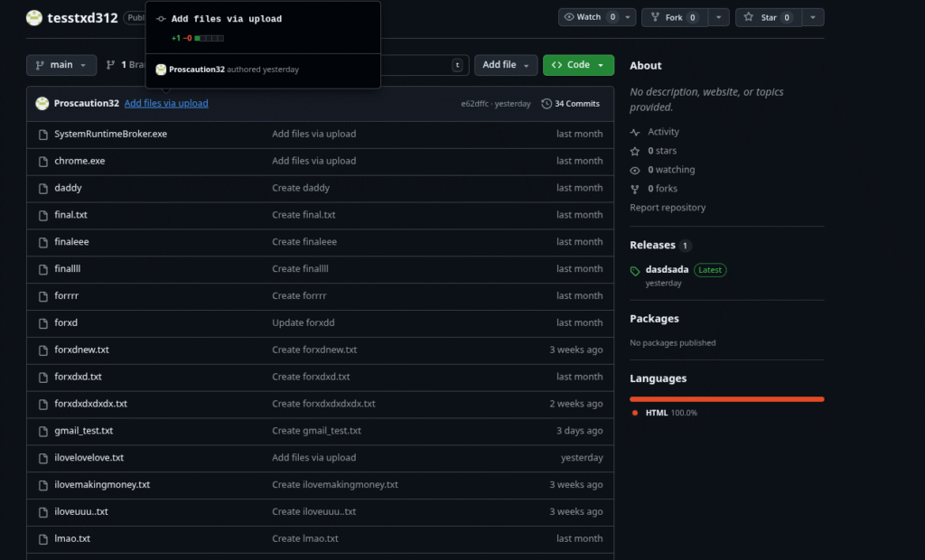Click the repository owner avatar near tesstxd312
This screenshot has width=925, height=560.
coord(34,18)
